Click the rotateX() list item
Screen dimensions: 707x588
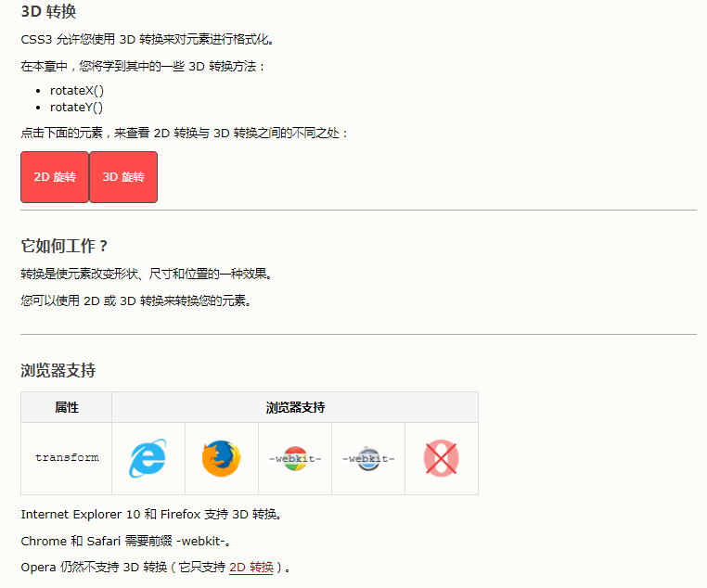77,91
